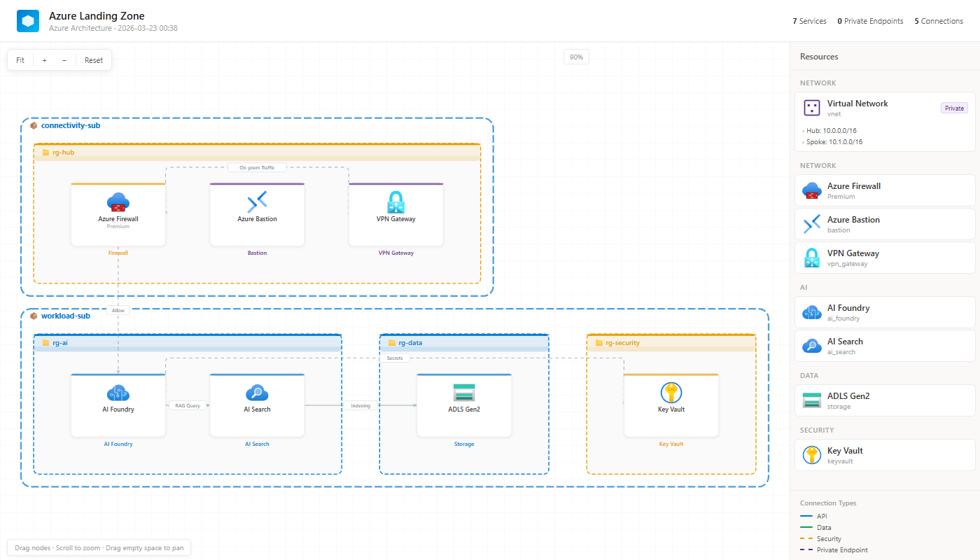The width and height of the screenshot is (980, 560).
Task: Click the connectivity-sub subscription box icon
Action: [34, 126]
